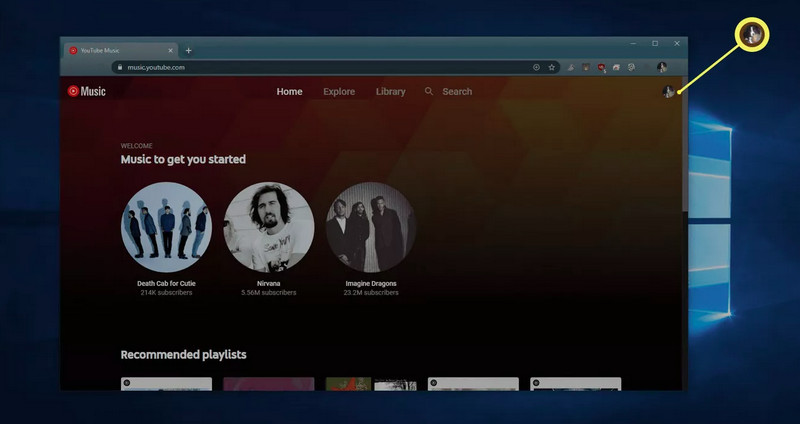Open the Nirvana artist thumbnail

269,227
